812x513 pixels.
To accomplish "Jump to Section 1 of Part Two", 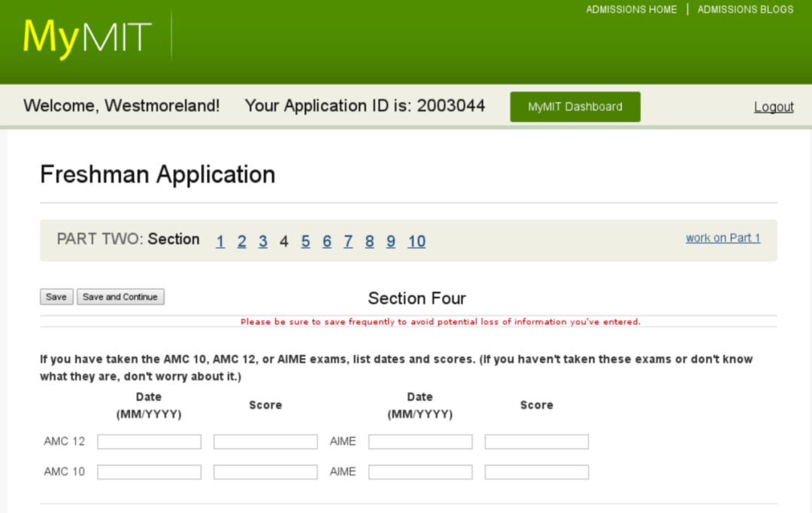I will coord(220,241).
